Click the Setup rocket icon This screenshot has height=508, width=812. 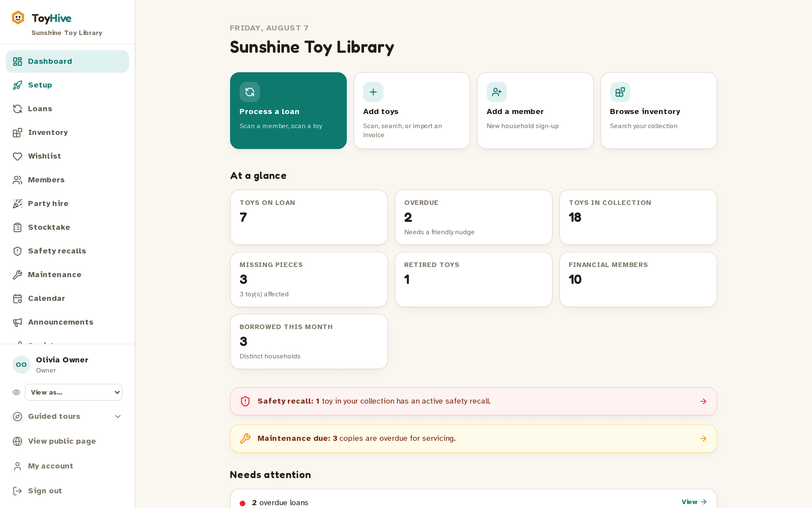17,85
